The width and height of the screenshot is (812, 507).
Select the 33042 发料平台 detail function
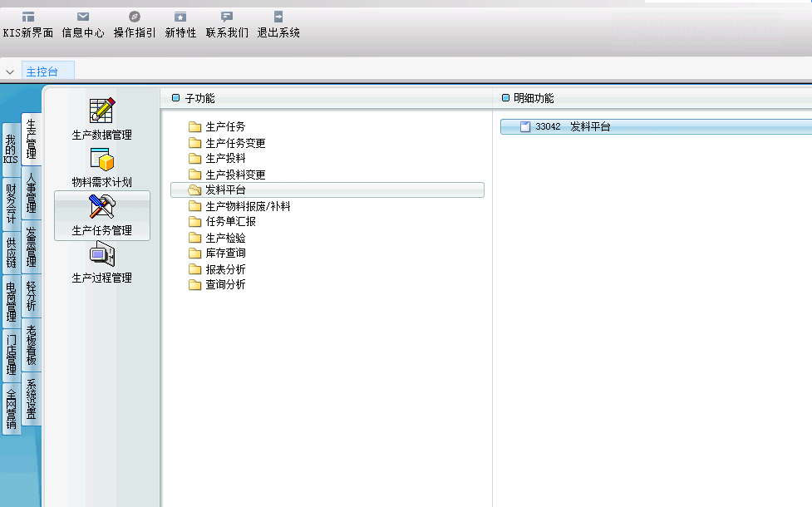(656, 127)
